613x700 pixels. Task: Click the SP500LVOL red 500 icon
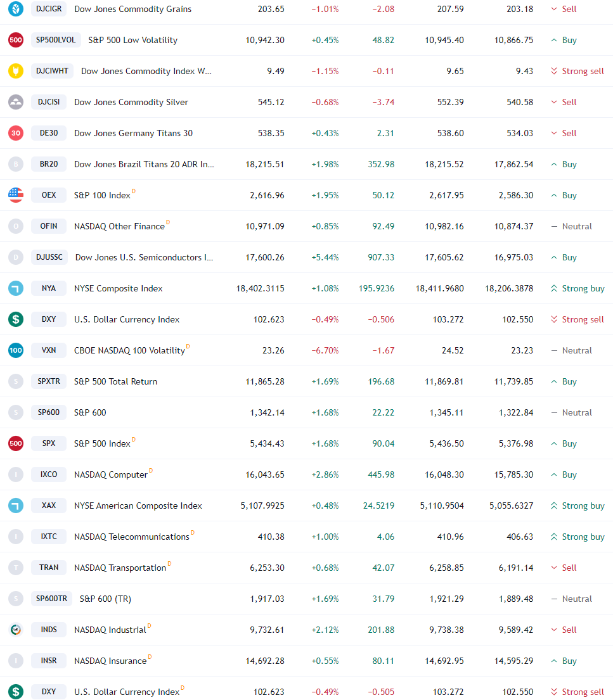click(16, 40)
